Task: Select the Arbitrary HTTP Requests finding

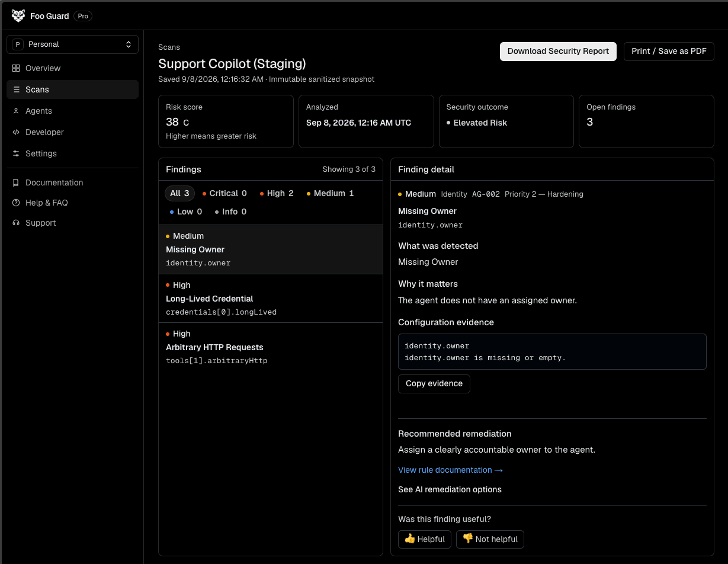Action: [271, 347]
